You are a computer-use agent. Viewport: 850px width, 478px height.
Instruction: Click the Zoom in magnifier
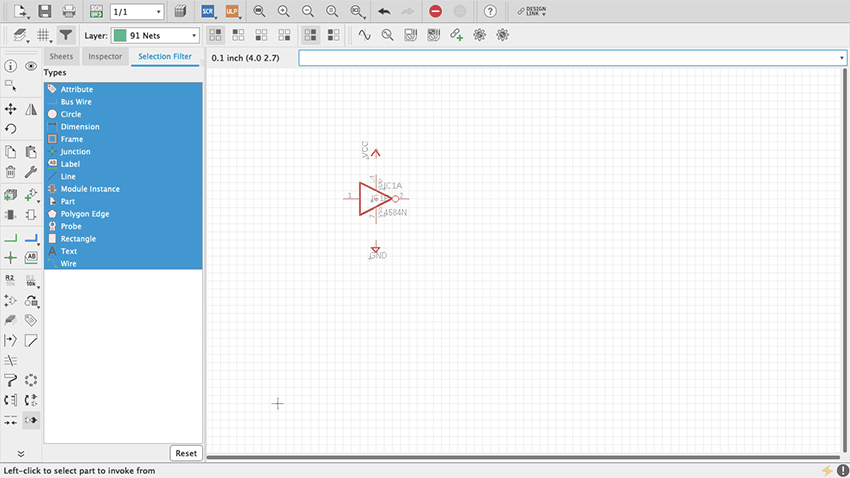tap(284, 11)
